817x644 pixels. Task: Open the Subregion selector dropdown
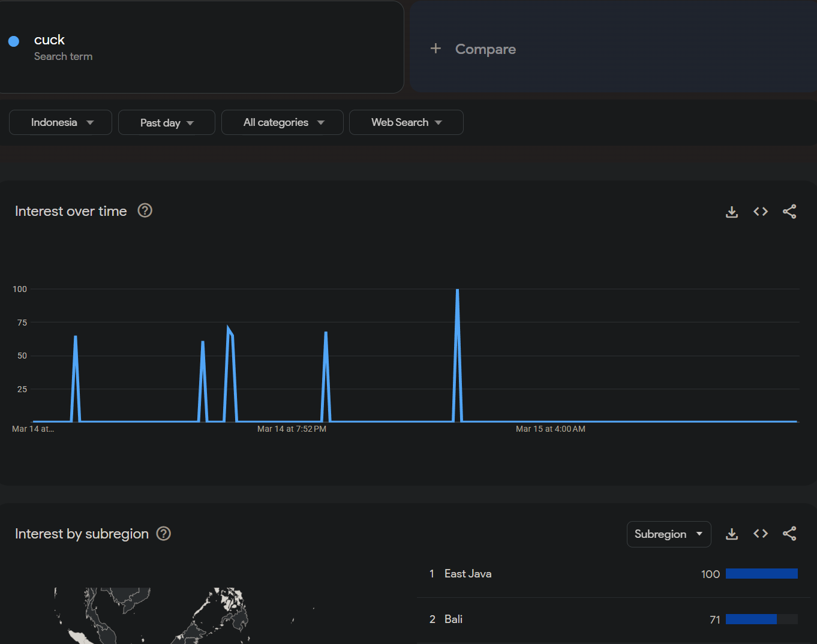pyautogui.click(x=669, y=534)
